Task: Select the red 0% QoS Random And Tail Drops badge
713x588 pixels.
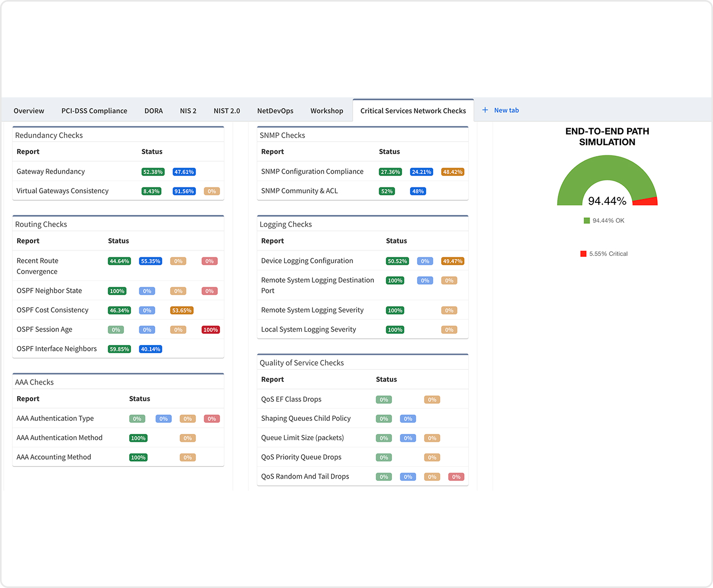Action: tap(456, 477)
